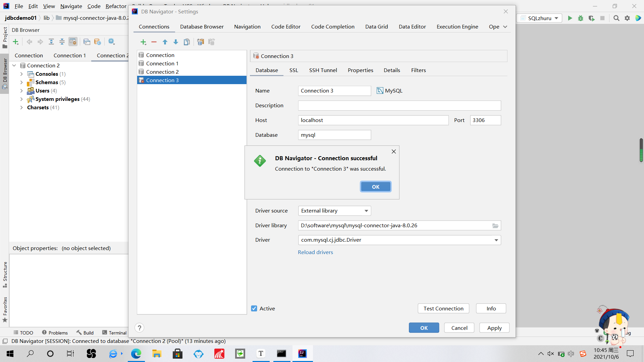The height and width of the screenshot is (362, 644).
Task: Remove Connection 3 using the minus icon
Action: pyautogui.click(x=154, y=42)
